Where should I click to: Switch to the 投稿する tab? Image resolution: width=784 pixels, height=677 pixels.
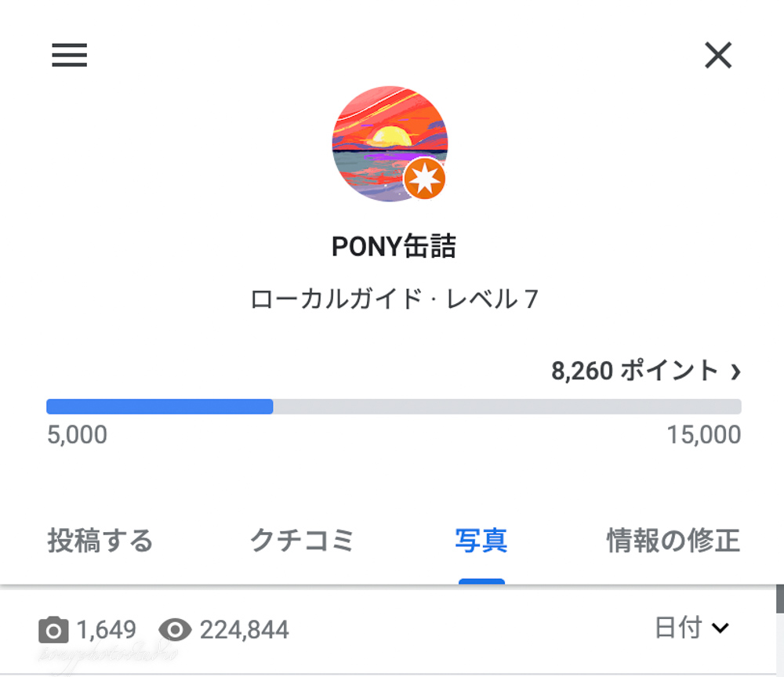coord(100,541)
